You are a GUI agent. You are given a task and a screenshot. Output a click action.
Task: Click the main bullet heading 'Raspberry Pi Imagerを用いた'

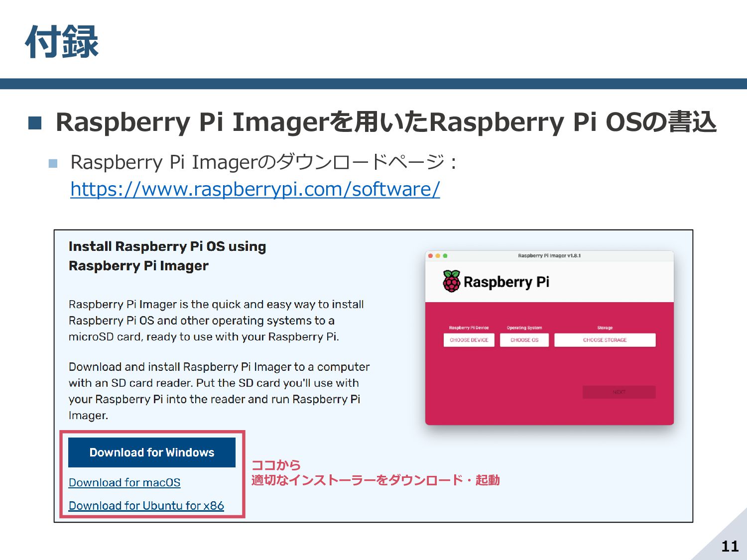(386, 122)
